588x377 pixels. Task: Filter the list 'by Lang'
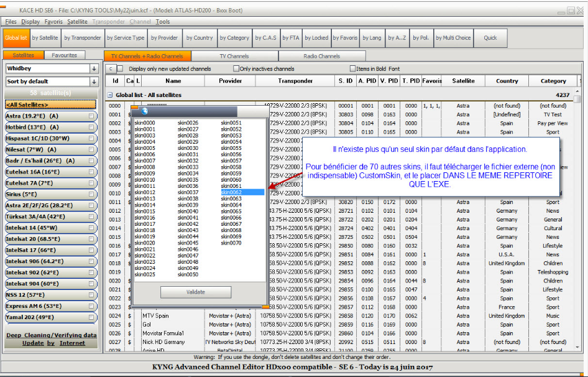tap(372, 38)
